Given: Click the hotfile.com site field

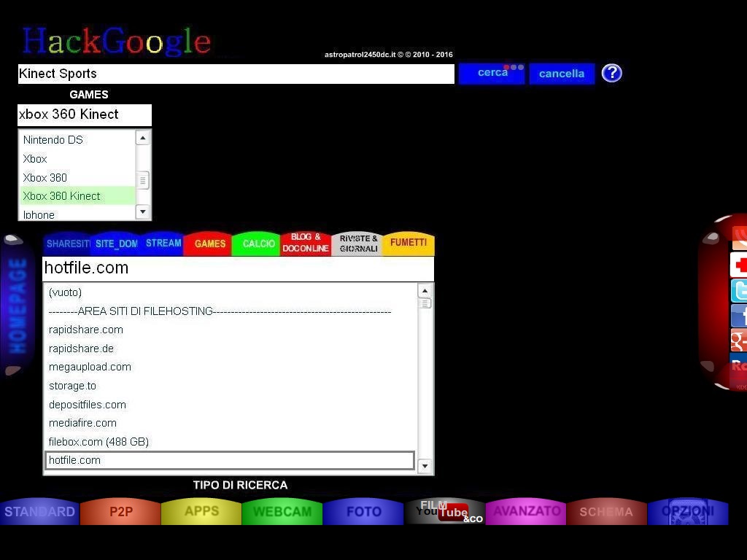Looking at the screenshot, I should tap(239, 268).
